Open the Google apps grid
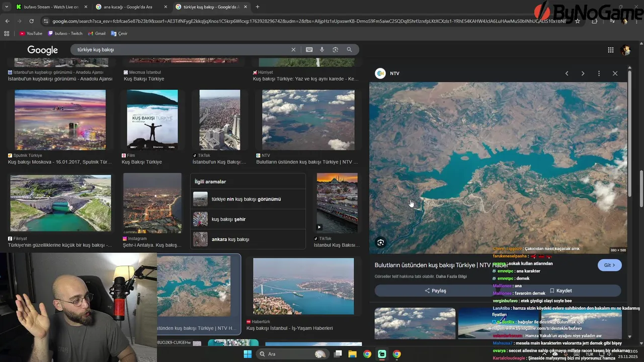Viewport: 644px width, 362px height. (610, 50)
